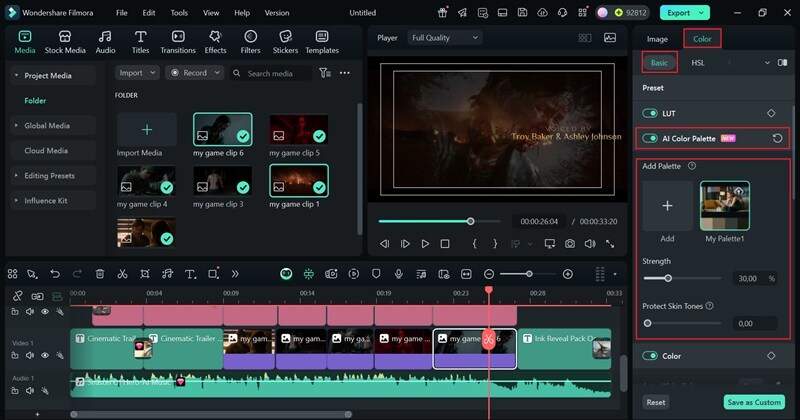Click the Add palette plus button

(x=667, y=206)
